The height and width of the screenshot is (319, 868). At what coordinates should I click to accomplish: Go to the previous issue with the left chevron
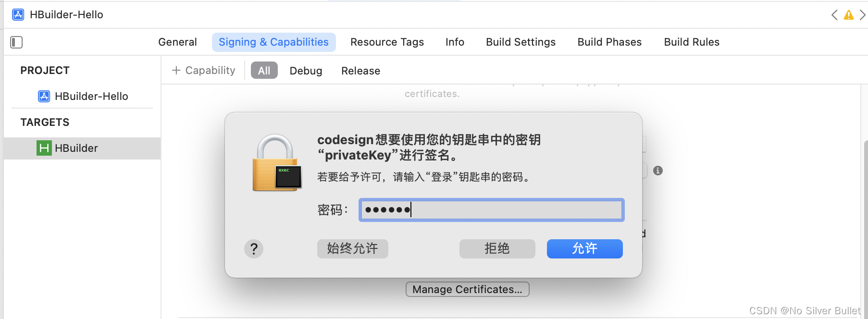(834, 15)
